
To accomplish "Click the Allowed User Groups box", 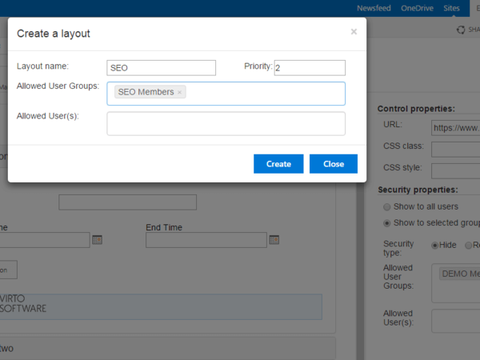I will pyautogui.click(x=226, y=94).
